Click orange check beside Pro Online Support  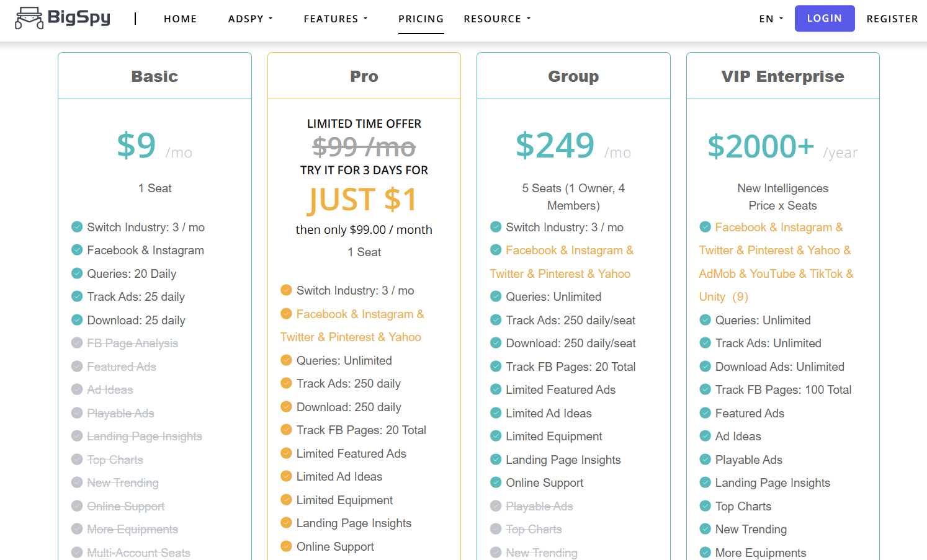[286, 546]
